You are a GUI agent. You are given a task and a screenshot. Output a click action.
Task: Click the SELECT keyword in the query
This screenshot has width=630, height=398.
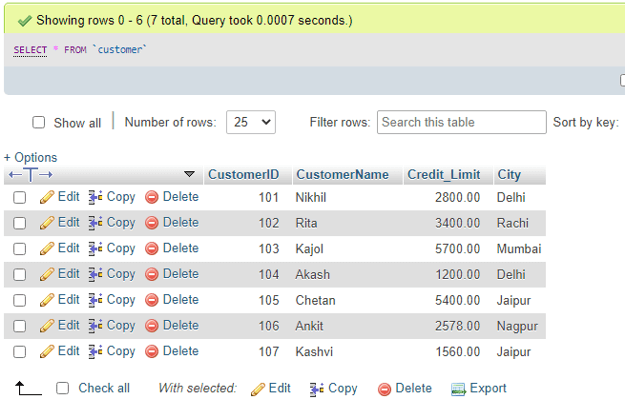click(30, 50)
